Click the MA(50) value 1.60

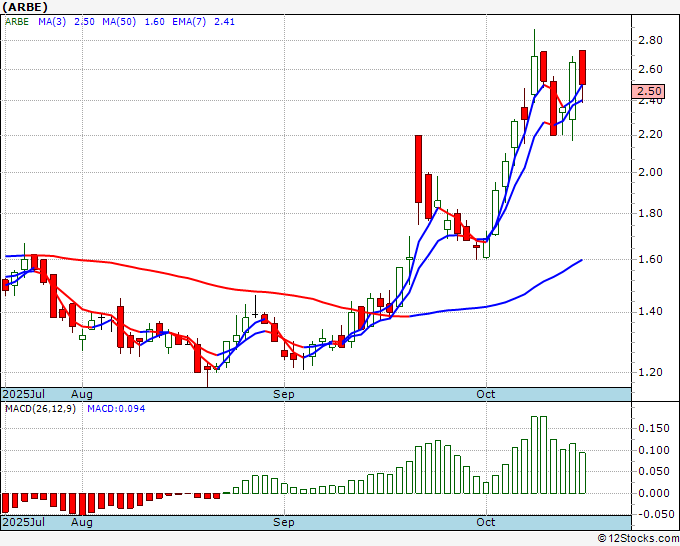(154, 22)
